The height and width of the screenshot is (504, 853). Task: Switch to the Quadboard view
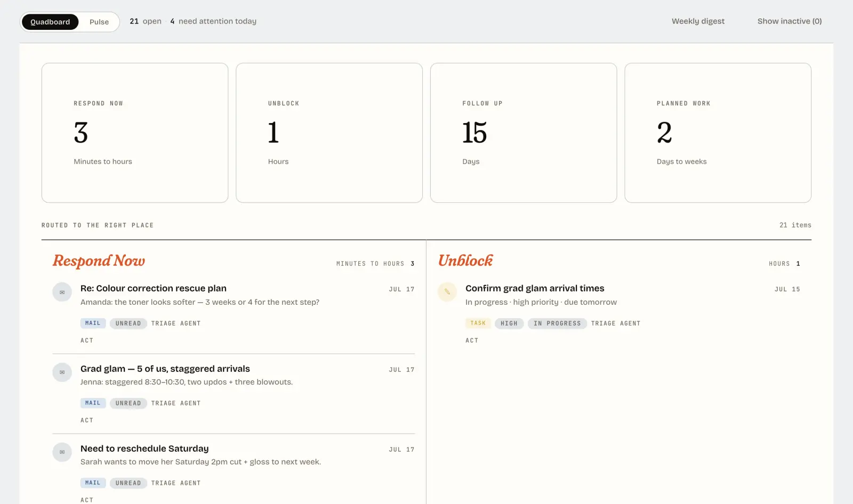pyautogui.click(x=50, y=22)
